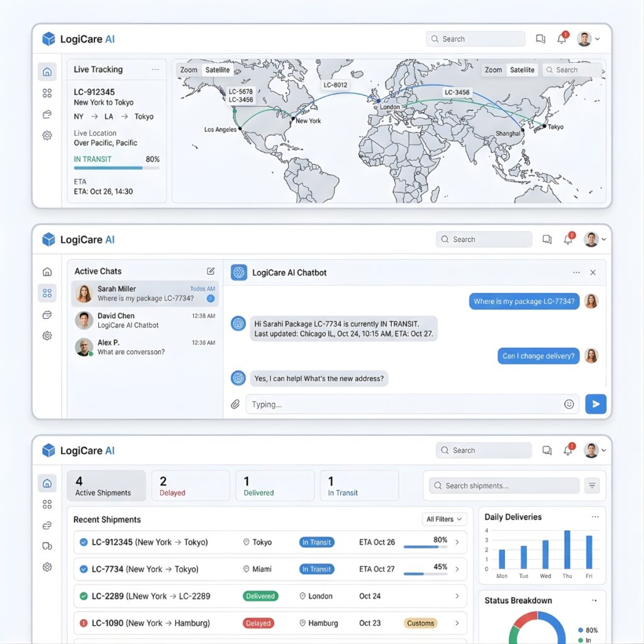Open the shipments link icon in sidebar

coord(47,525)
